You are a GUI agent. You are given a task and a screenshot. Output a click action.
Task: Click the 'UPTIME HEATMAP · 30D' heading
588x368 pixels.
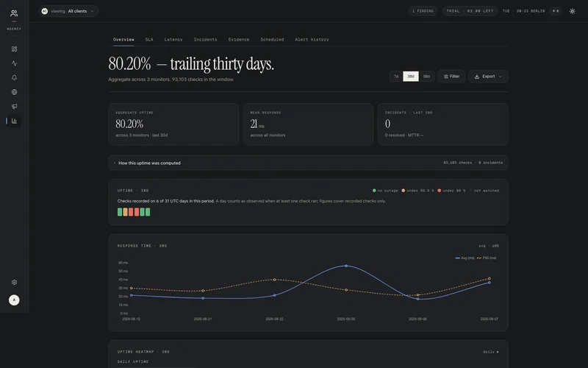[x=143, y=352]
